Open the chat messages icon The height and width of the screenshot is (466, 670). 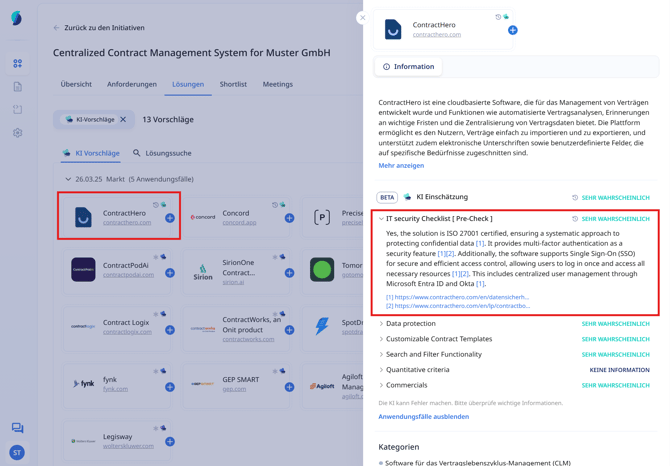17,428
